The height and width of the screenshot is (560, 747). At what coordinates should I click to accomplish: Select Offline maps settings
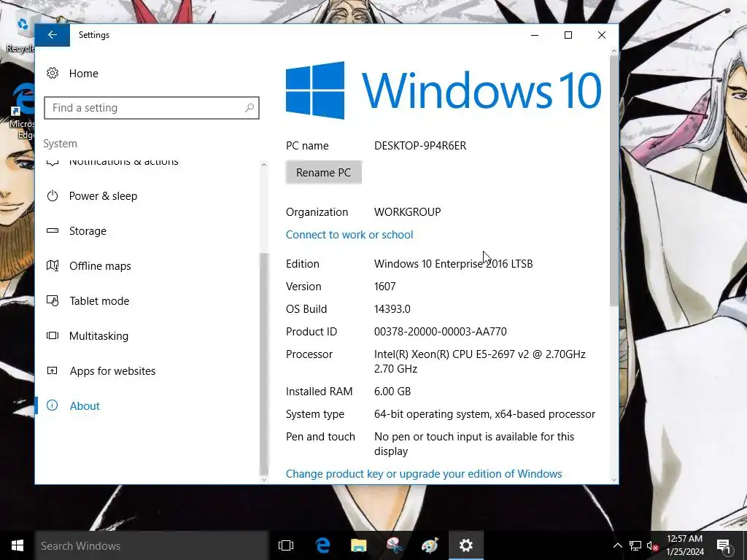pyautogui.click(x=100, y=265)
